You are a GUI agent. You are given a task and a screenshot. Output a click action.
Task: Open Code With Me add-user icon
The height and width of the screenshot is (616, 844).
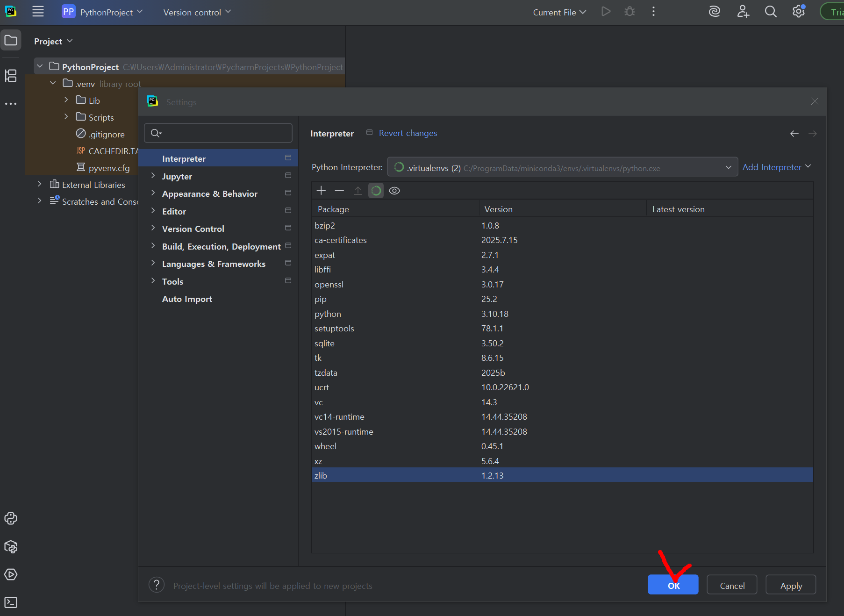click(743, 12)
